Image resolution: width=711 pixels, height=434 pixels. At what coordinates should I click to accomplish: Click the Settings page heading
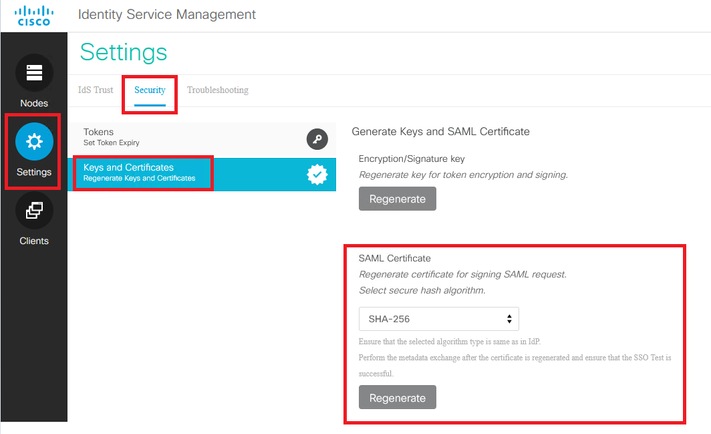(123, 52)
